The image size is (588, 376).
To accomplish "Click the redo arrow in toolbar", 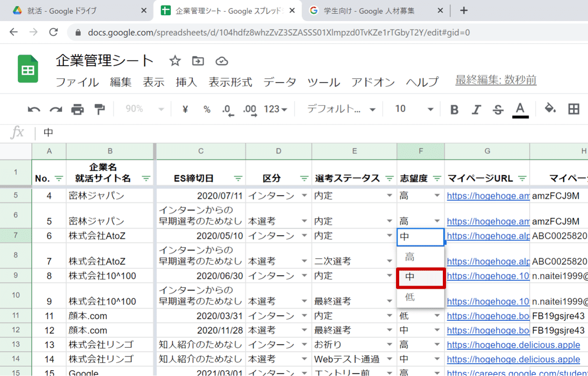I will point(56,109).
